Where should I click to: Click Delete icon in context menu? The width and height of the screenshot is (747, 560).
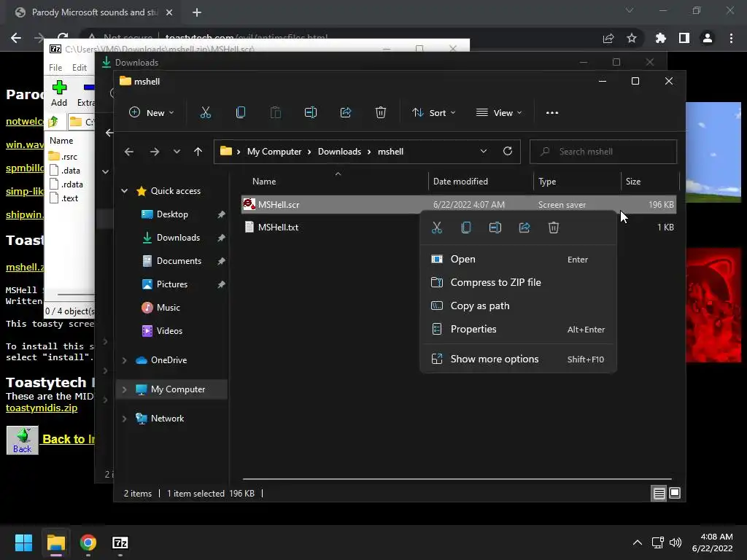pyautogui.click(x=554, y=227)
